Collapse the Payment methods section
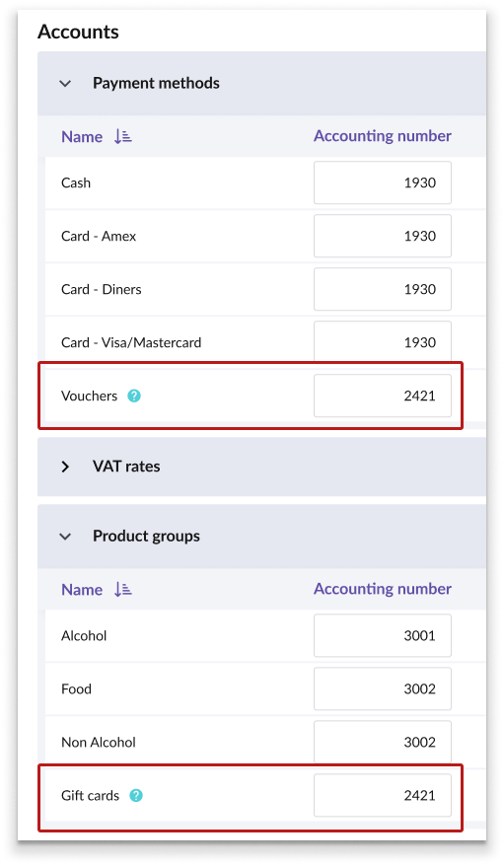Image resolution: width=504 pixels, height=866 pixels. (x=65, y=84)
